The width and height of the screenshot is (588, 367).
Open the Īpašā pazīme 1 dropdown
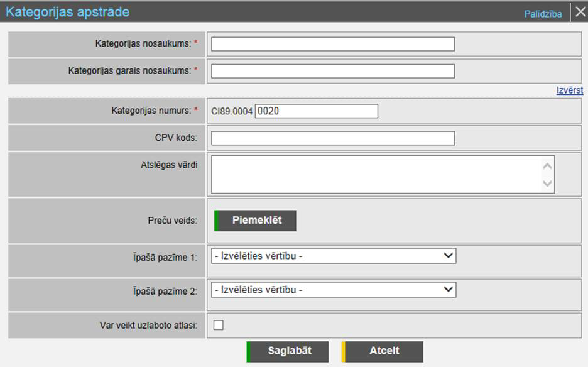coord(333,256)
